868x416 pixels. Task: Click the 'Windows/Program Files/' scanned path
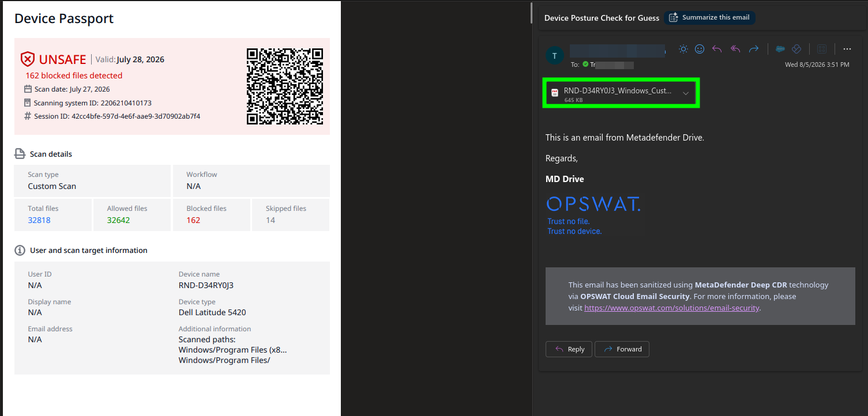coord(224,361)
